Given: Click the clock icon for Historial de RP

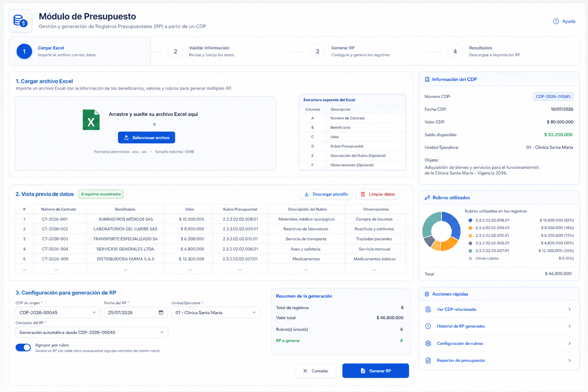Looking at the screenshot, I should (428, 326).
